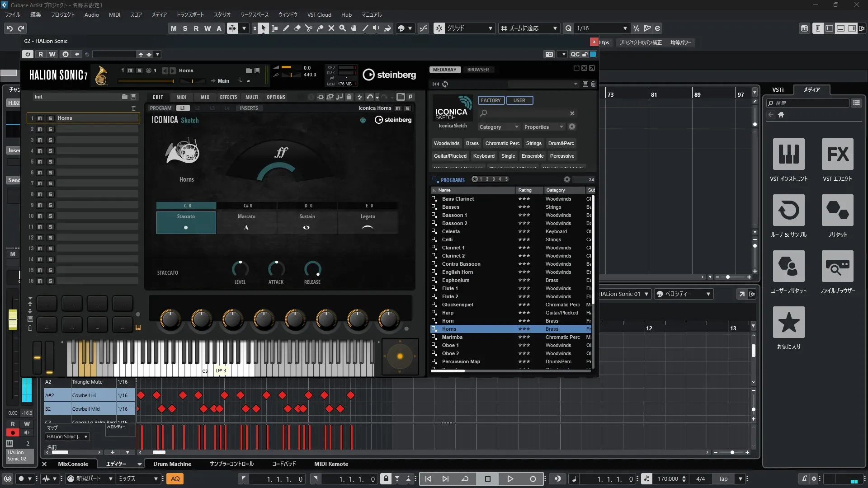Switch to the Drum Machine tab
This screenshot has height=488, width=868.
pos(172,464)
